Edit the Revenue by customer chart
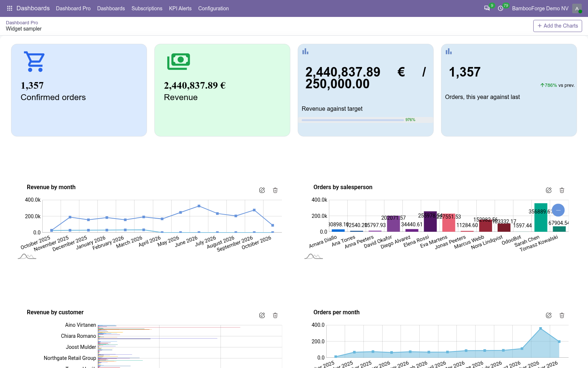 262,315
